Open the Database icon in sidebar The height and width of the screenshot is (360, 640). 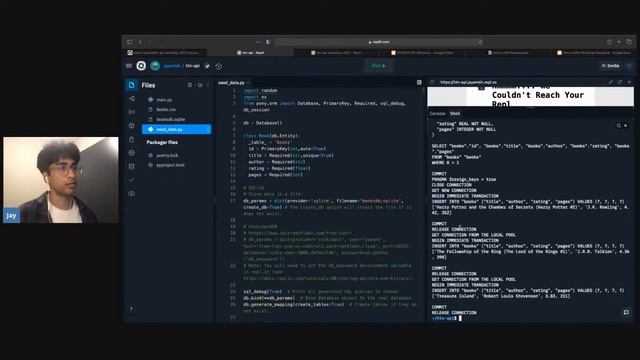pyautogui.click(x=131, y=166)
